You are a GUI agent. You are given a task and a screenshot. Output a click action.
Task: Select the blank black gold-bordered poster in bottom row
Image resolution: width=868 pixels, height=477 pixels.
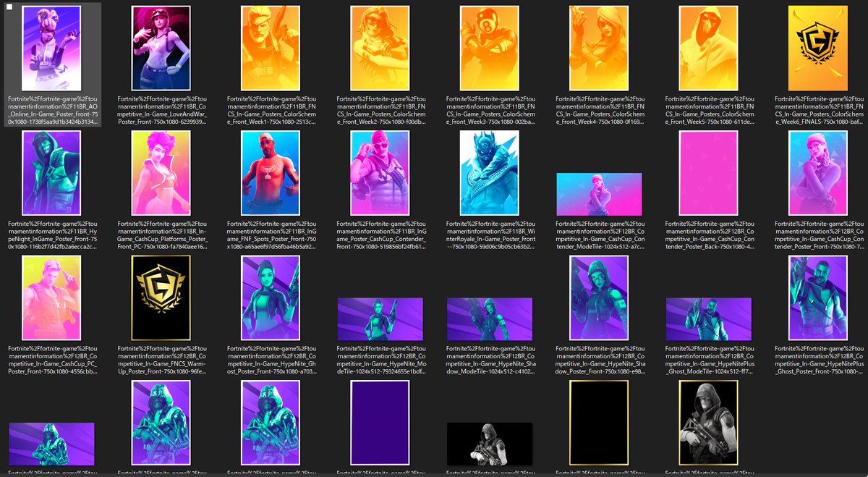coord(599,423)
